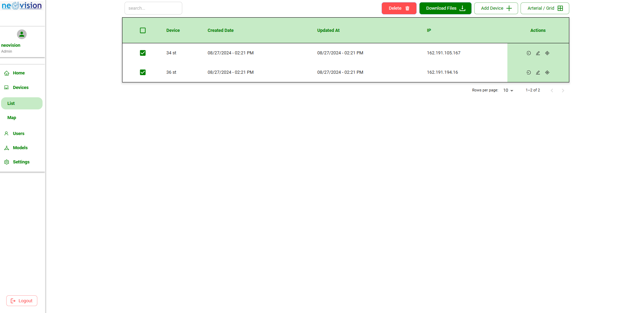This screenshot has height=313, width=644.
Task: Click the neovision logo
Action: [x=22, y=6]
